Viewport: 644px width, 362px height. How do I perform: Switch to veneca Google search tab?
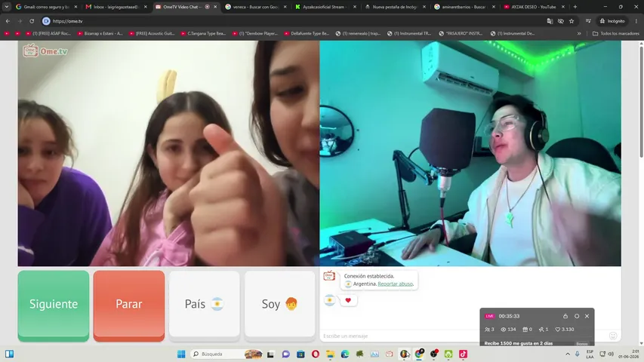tap(255, 7)
